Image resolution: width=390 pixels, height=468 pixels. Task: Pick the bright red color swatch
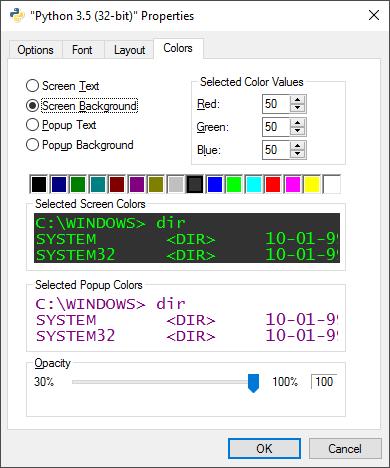[x=273, y=184]
